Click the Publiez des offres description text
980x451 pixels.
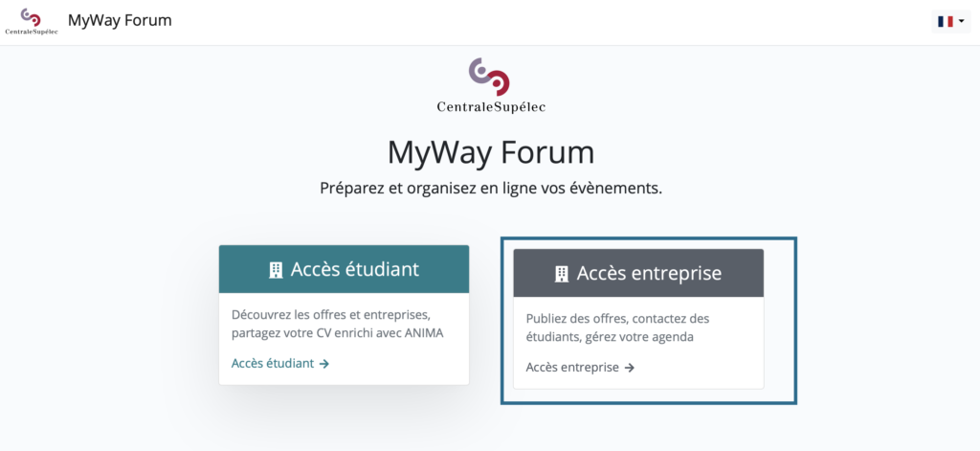(x=618, y=327)
